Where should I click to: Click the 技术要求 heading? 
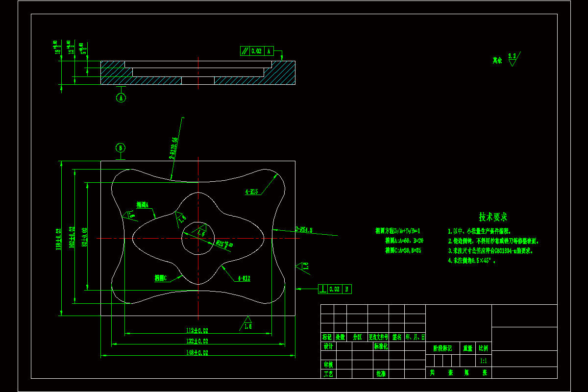point(493,217)
